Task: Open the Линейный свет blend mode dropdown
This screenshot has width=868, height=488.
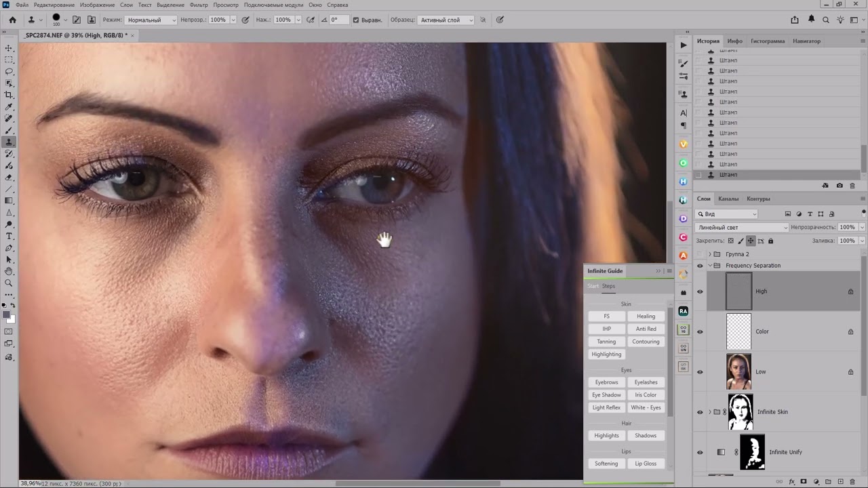Action: click(742, 228)
